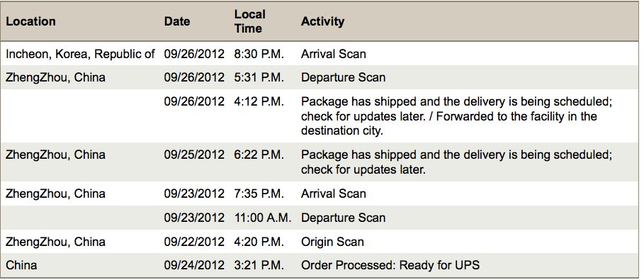The width and height of the screenshot is (644, 280).
Task: Click the 09/26/2012 4:12 P.M. date cell
Action: click(194, 101)
